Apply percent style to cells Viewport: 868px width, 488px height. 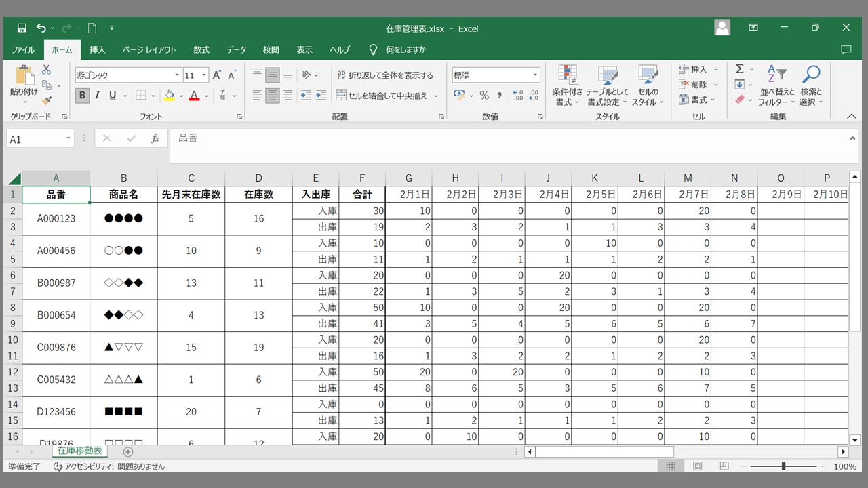[x=484, y=96]
